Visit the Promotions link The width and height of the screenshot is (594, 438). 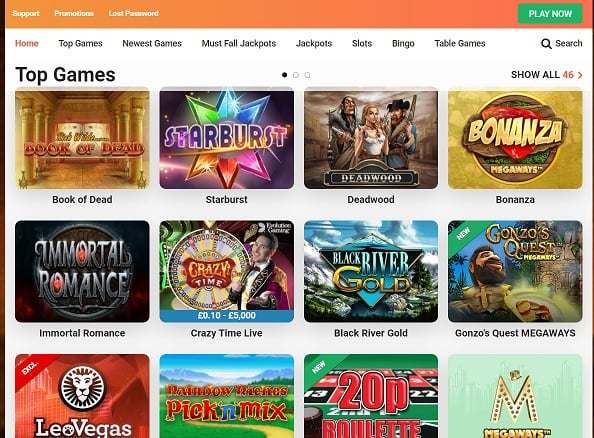[x=74, y=13]
